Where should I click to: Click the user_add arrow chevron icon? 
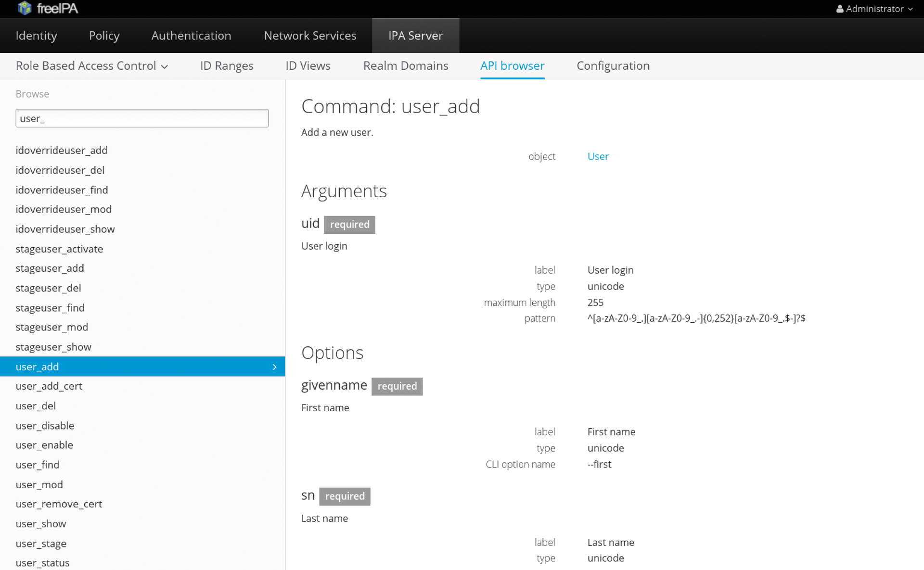pos(275,367)
